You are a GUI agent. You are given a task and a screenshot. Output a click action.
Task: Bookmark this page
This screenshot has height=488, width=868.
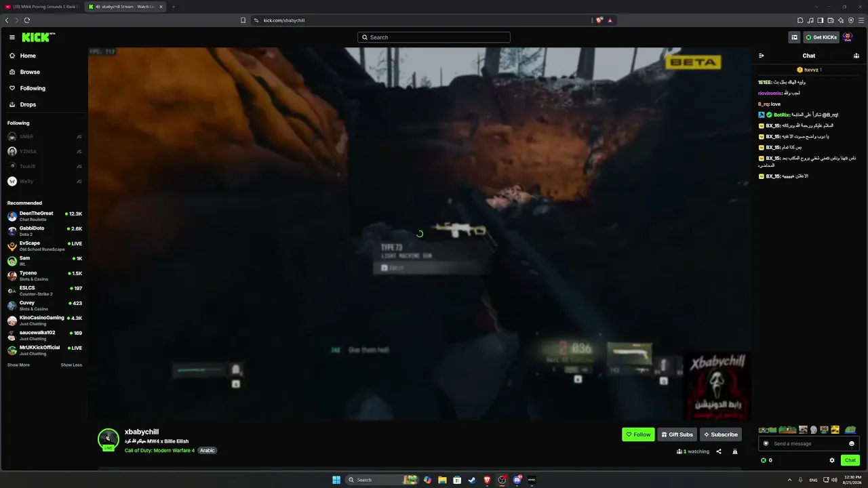tap(243, 20)
